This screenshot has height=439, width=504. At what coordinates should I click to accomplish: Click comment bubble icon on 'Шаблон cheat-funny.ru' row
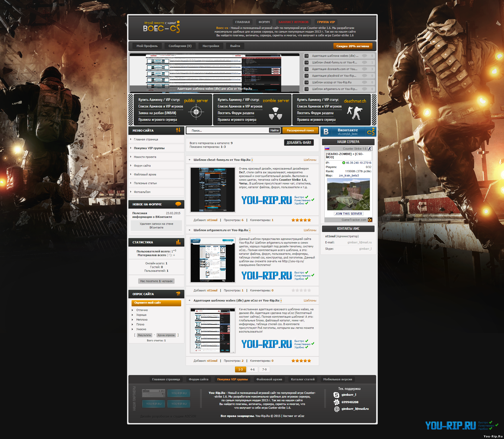365,62
